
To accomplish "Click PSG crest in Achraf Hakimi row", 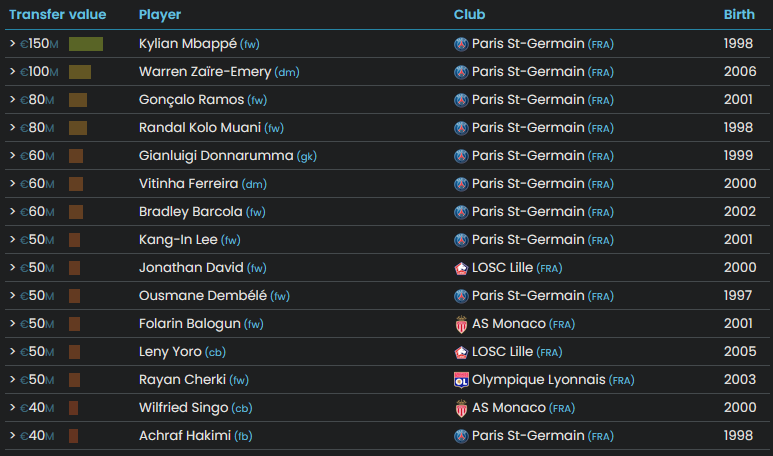I will (461, 436).
